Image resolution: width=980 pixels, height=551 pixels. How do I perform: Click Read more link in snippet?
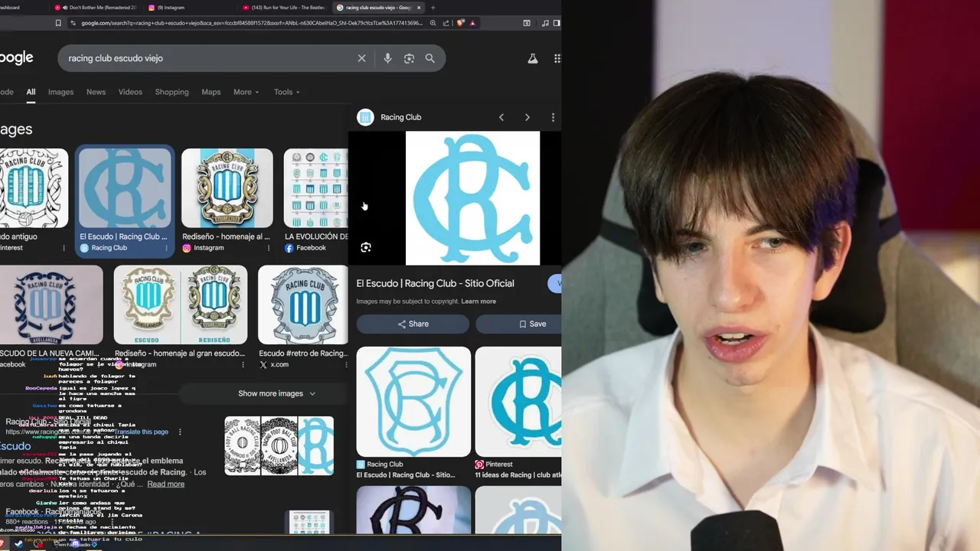(165, 484)
